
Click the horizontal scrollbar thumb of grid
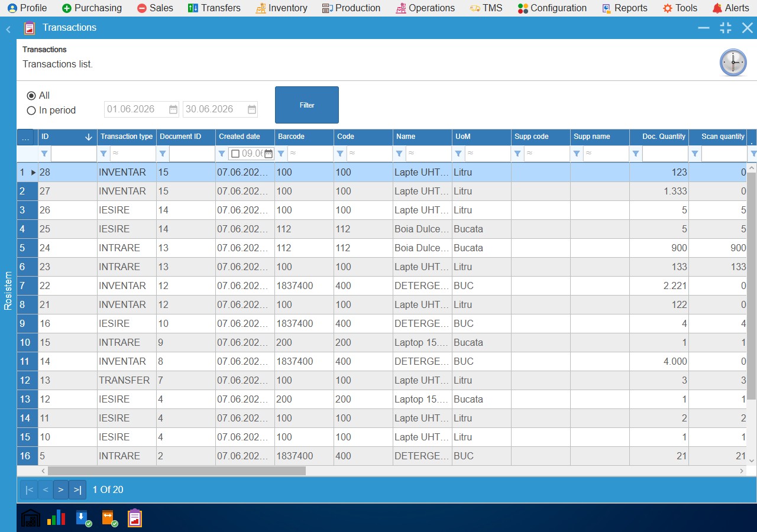(x=177, y=471)
